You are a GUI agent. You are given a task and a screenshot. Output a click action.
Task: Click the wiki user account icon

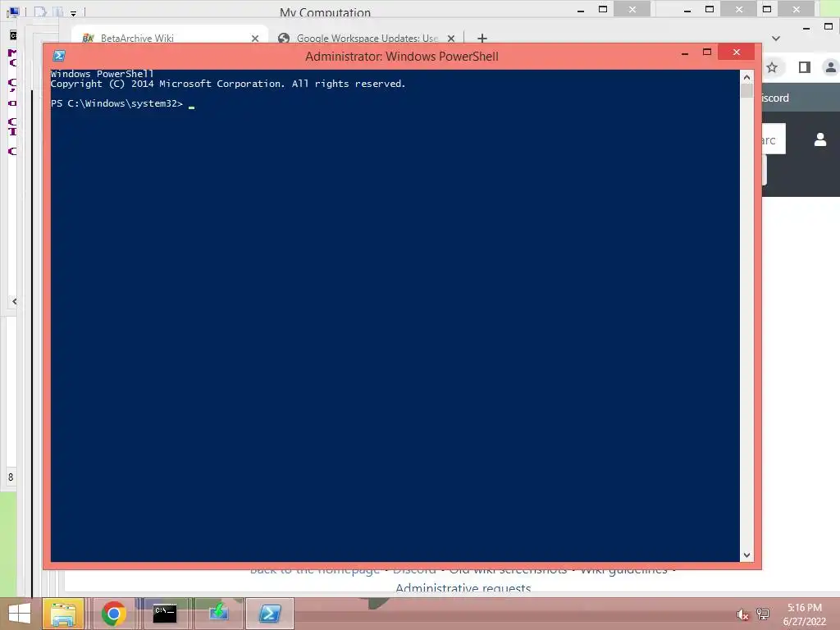click(820, 139)
